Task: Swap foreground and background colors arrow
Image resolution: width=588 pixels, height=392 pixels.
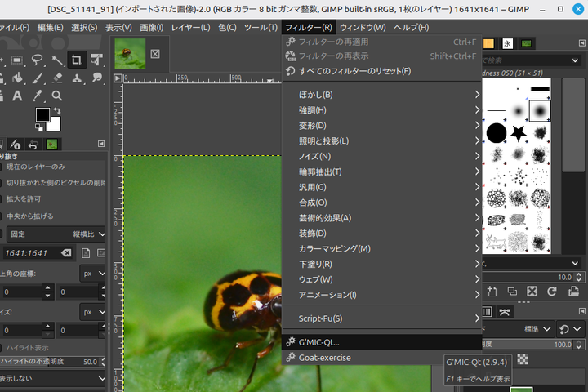Action: click(57, 110)
